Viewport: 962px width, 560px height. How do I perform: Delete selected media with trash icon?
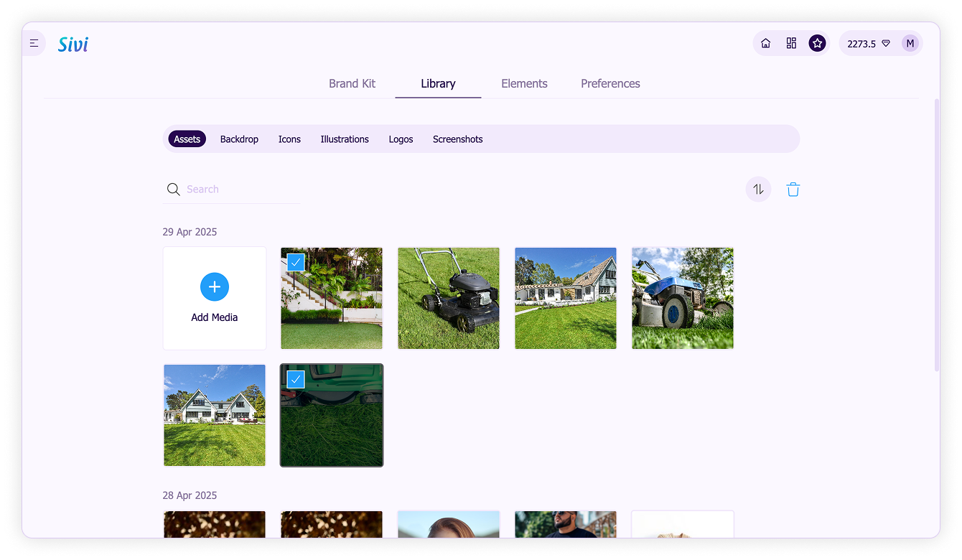(x=793, y=190)
